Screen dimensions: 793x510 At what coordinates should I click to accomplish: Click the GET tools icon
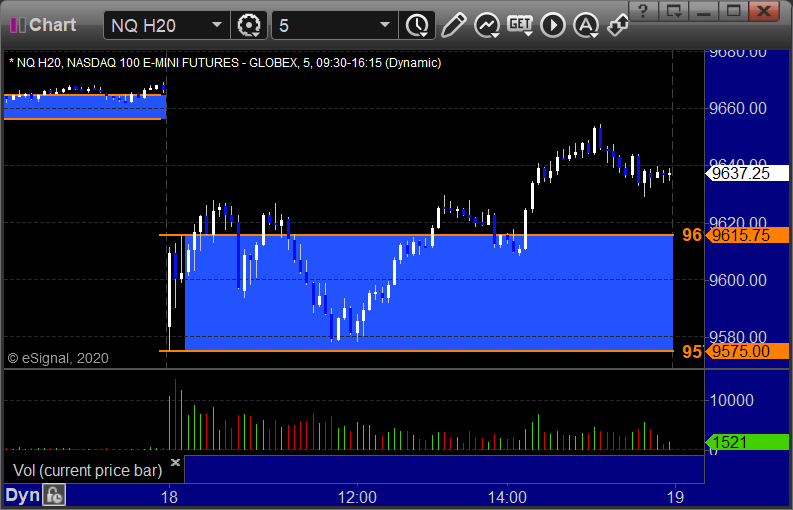[x=520, y=25]
